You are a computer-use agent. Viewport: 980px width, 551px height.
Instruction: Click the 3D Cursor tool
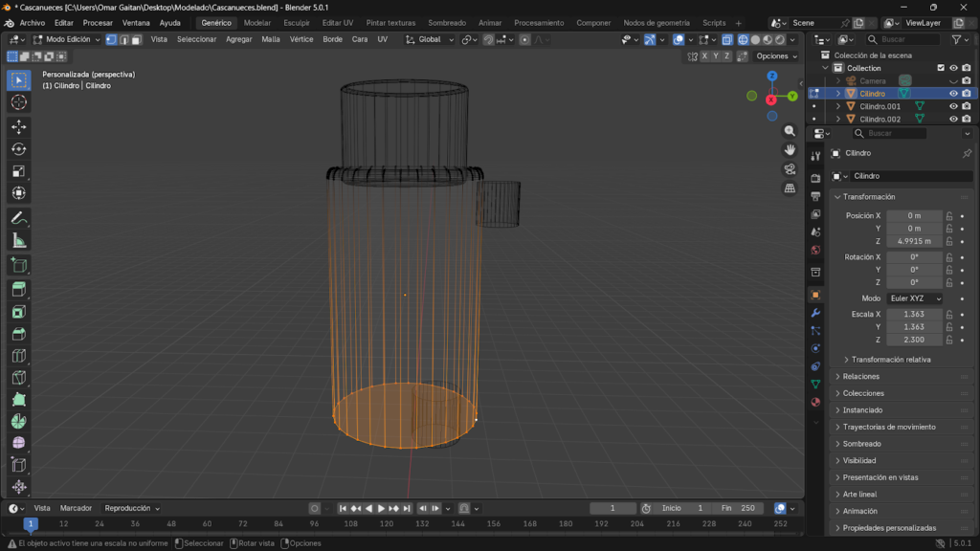pyautogui.click(x=19, y=102)
